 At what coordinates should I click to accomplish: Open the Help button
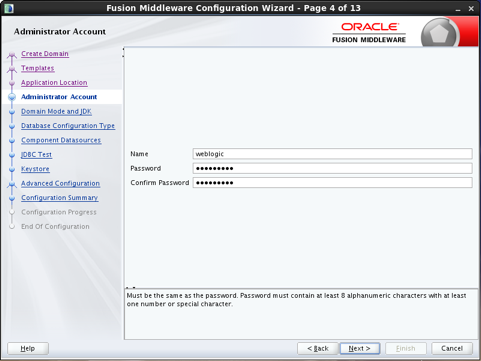pos(28,348)
